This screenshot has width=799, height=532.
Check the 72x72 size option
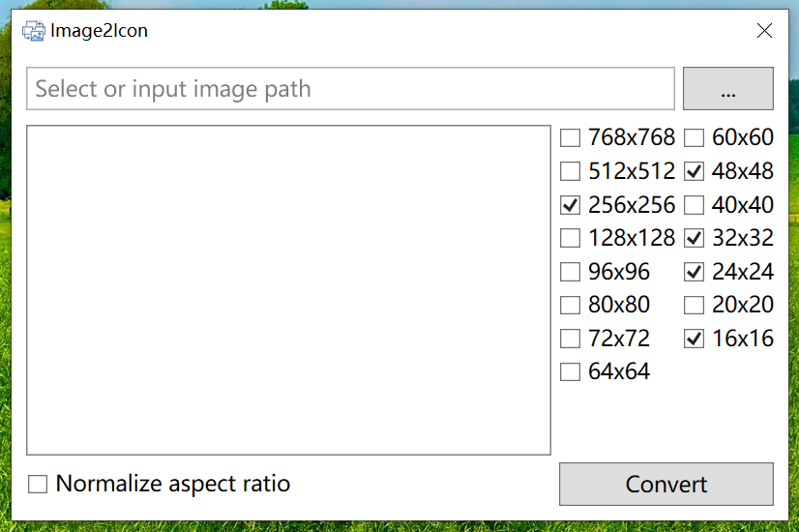[x=571, y=340]
